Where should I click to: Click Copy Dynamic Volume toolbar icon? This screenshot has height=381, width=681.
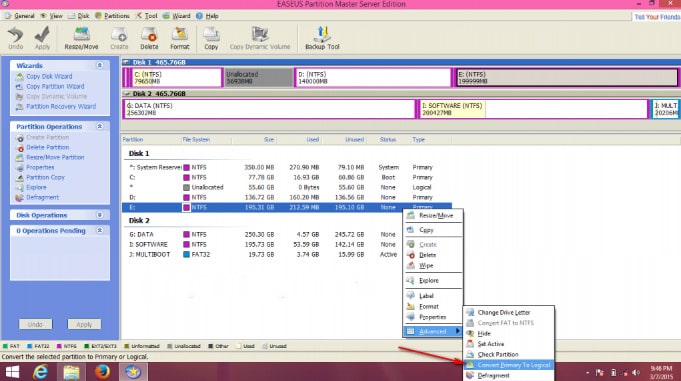[x=260, y=38]
